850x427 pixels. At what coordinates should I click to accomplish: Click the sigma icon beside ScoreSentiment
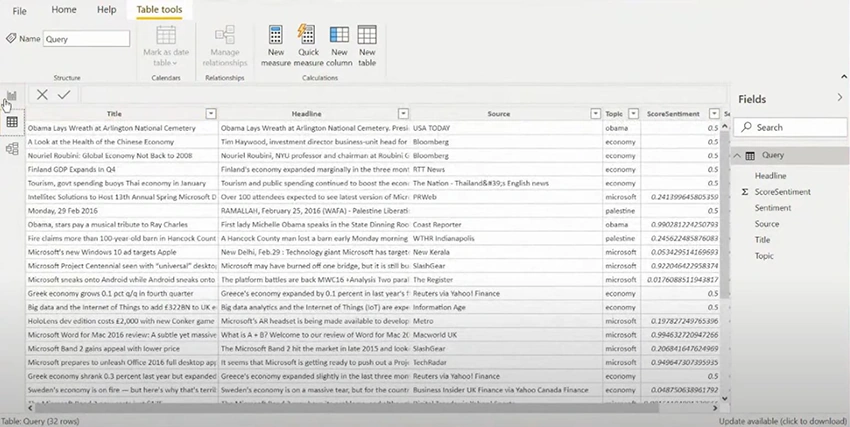coord(745,192)
